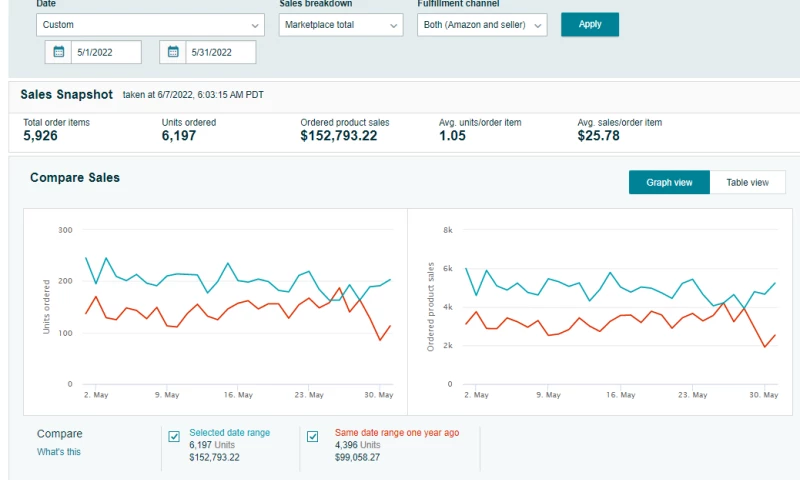
Task: Open the What's this link
Action: (59, 452)
